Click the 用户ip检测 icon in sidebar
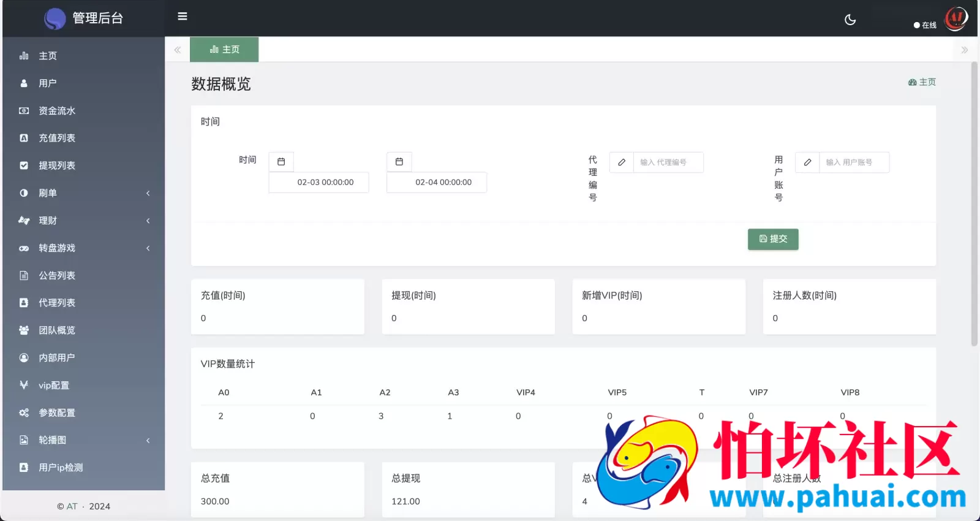This screenshot has width=980, height=521. coord(24,468)
